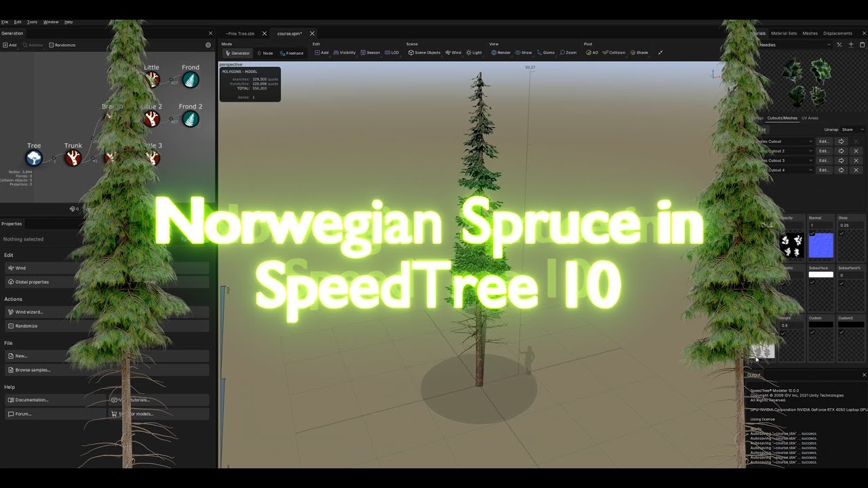Click New... under File
Image resolution: width=868 pixels, height=488 pixels.
pos(107,356)
